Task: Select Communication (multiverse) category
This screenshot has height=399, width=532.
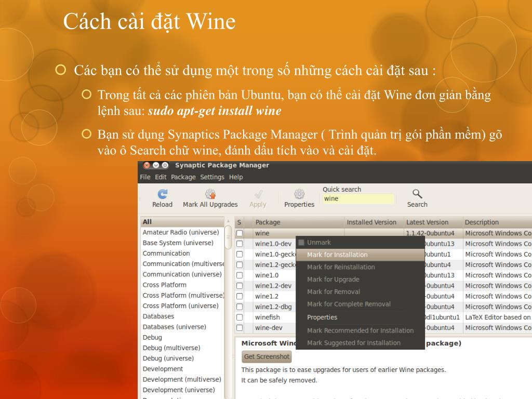Action: pos(182,264)
